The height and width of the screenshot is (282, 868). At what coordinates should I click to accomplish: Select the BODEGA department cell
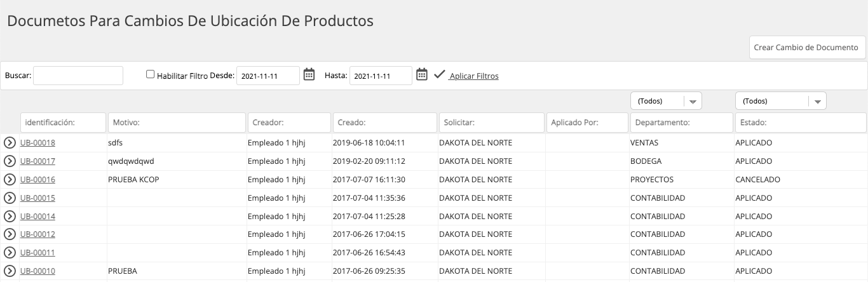(646, 161)
